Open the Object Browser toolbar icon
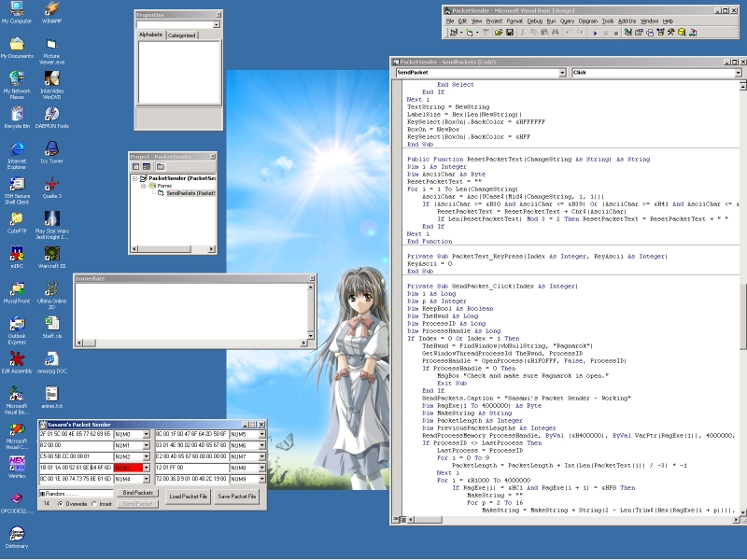Image resolution: width=747 pixels, height=560 pixels. pyautogui.click(x=661, y=33)
